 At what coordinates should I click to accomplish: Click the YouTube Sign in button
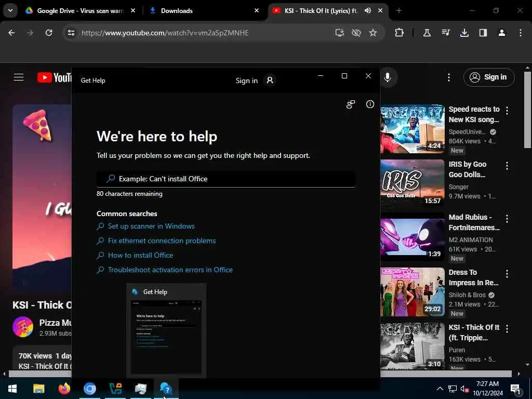coord(488,77)
